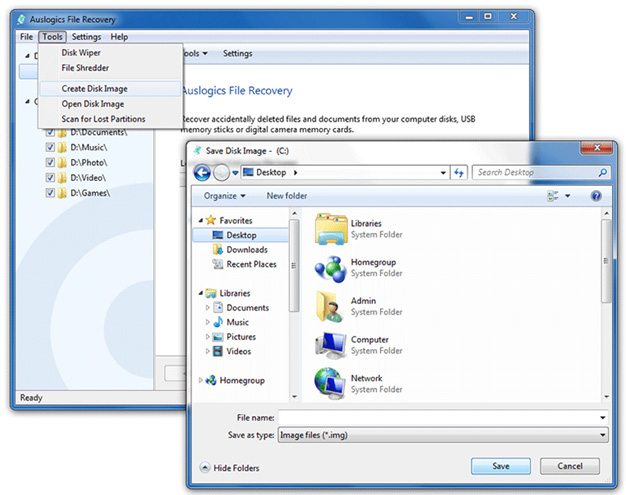Open the Save as type dropdown
Screen dimensions: 626x495
[443, 435]
